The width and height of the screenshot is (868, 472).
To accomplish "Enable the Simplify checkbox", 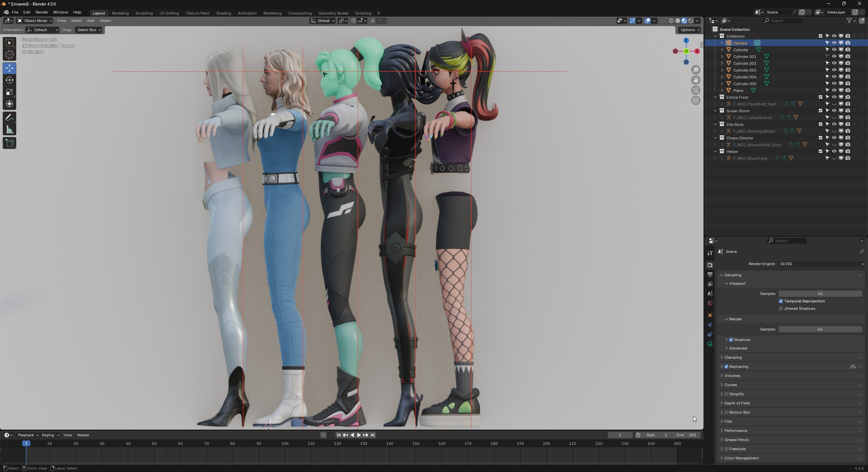I will click(x=726, y=394).
